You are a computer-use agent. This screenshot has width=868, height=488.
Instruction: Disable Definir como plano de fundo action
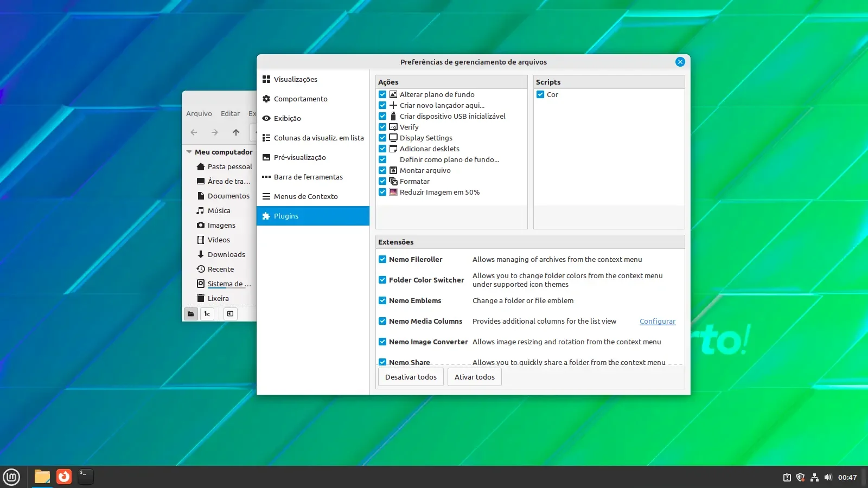(382, 159)
